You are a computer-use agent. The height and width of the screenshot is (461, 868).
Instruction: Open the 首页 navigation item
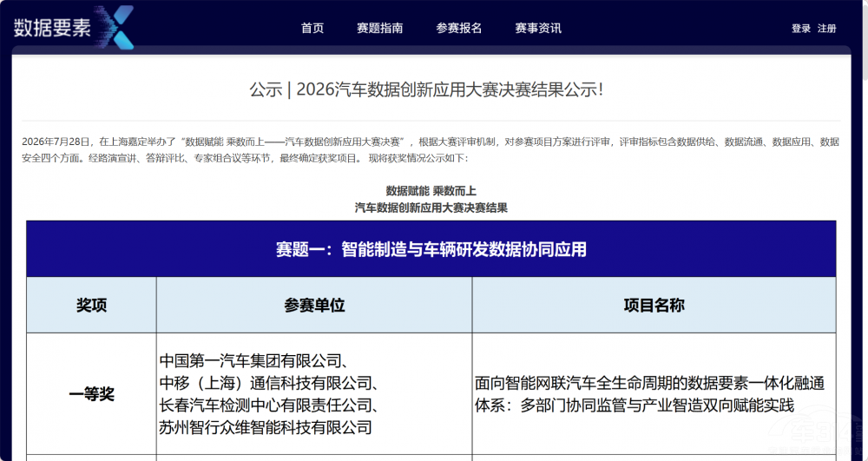[x=312, y=29]
